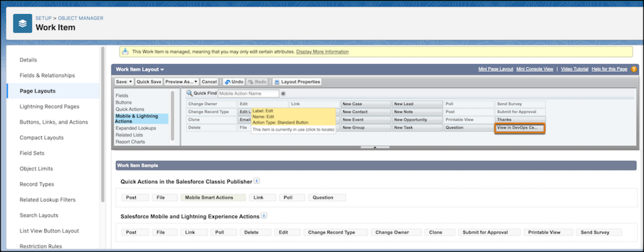Click the Thanks palette action
Image resolution: width=644 pixels, height=252 pixels.
click(520, 120)
